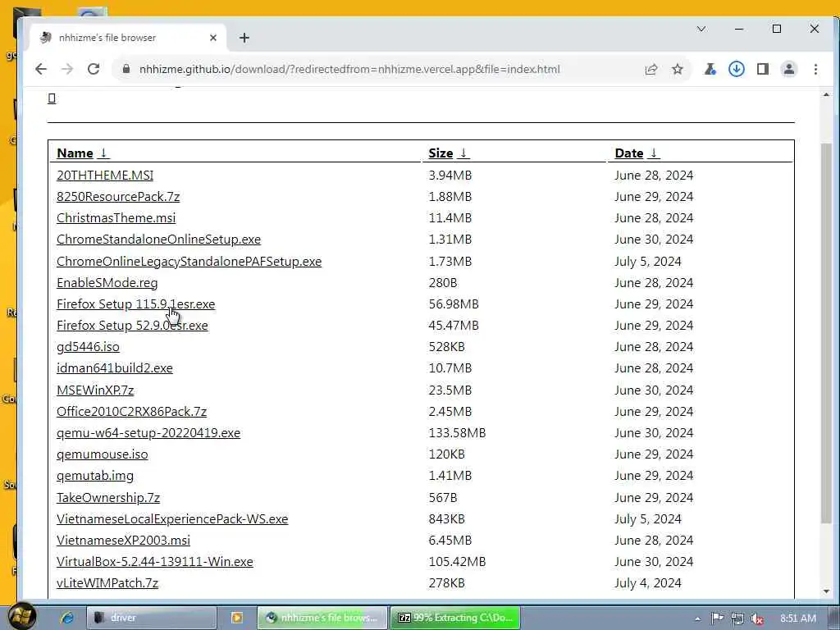
Task: Open Chrome's three-dot menu
Action: pyautogui.click(x=815, y=69)
